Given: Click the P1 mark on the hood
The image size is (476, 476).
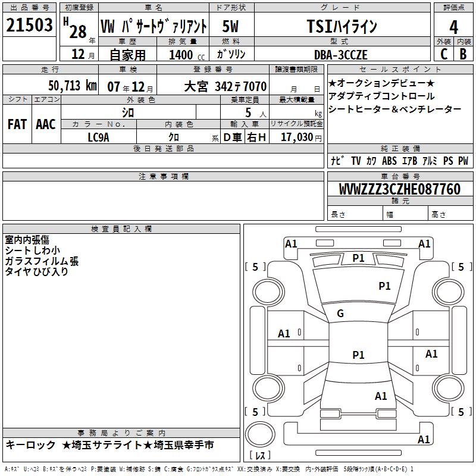Looking at the screenshot, I should (384, 286).
